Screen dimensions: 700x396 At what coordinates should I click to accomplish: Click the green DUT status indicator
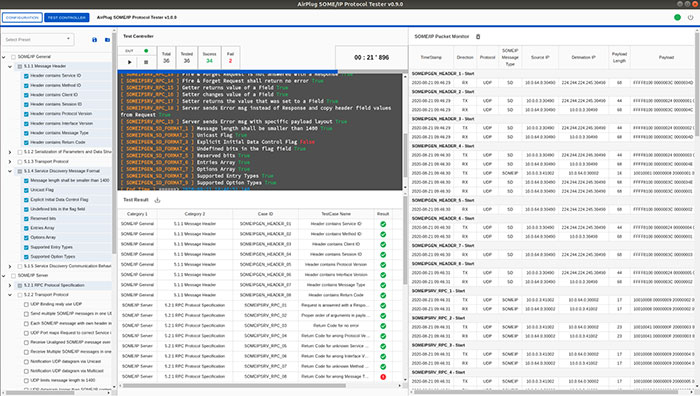(x=146, y=51)
